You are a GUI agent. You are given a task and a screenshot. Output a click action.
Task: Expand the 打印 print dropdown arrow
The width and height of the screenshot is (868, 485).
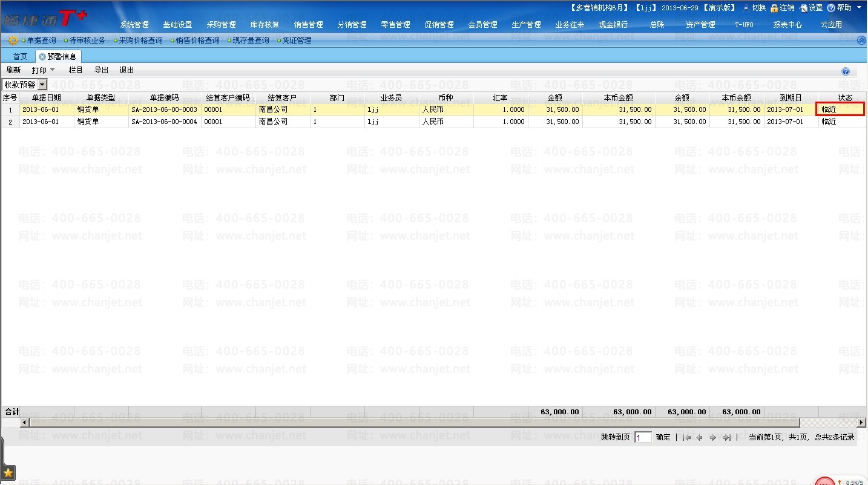pos(52,70)
